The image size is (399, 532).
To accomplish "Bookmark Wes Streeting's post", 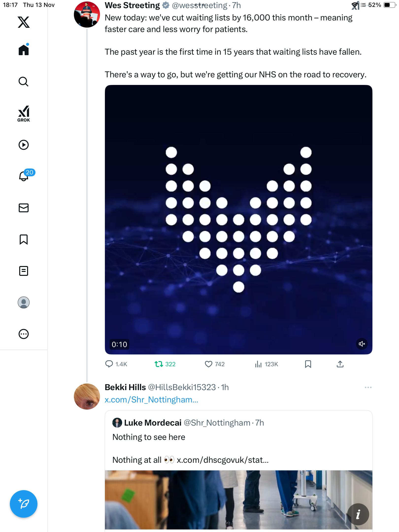I will (308, 364).
